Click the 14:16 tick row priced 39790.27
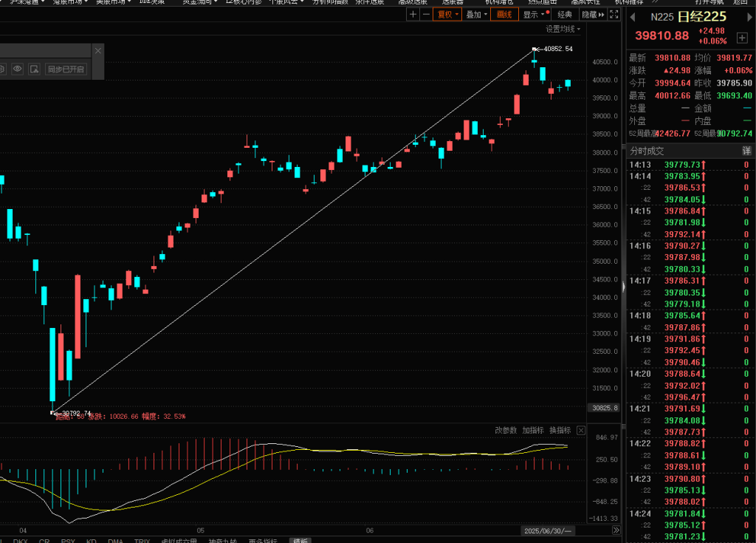 [x=690, y=246]
